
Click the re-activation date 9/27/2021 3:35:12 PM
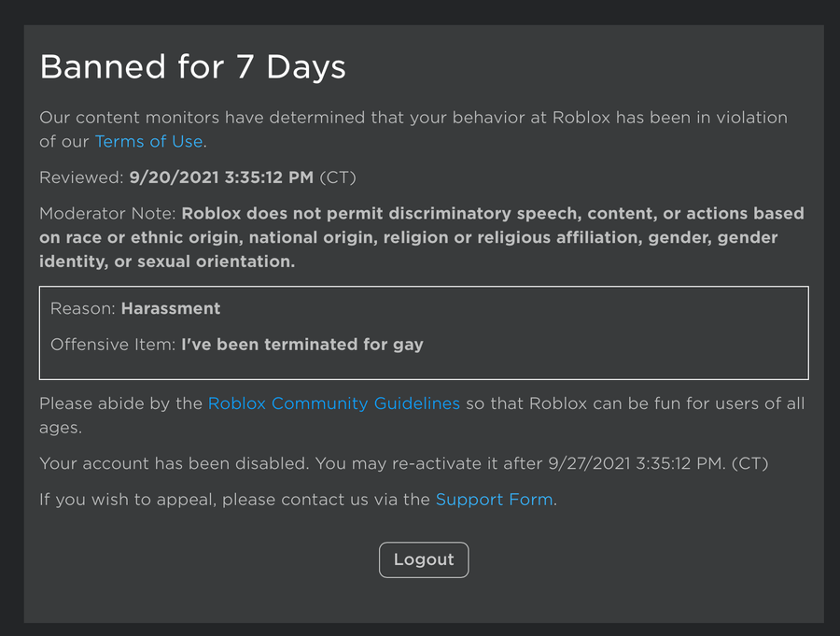tap(636, 463)
